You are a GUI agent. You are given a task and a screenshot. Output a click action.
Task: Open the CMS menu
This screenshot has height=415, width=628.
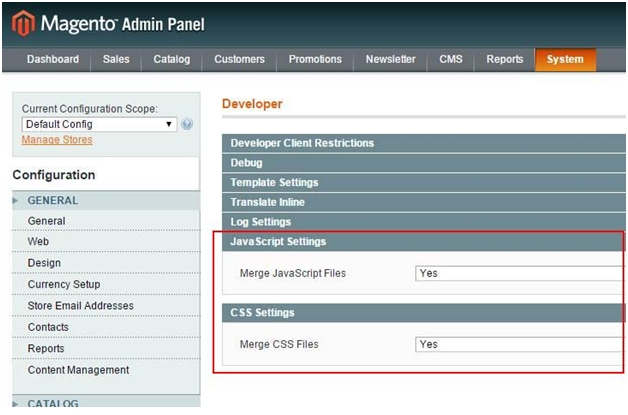(x=451, y=59)
